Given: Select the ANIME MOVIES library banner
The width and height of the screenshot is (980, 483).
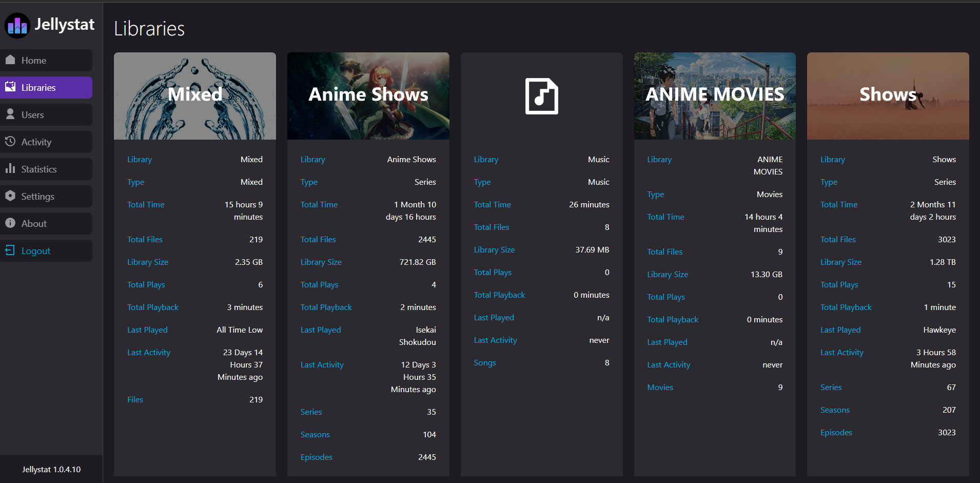Looking at the screenshot, I should 715,95.
